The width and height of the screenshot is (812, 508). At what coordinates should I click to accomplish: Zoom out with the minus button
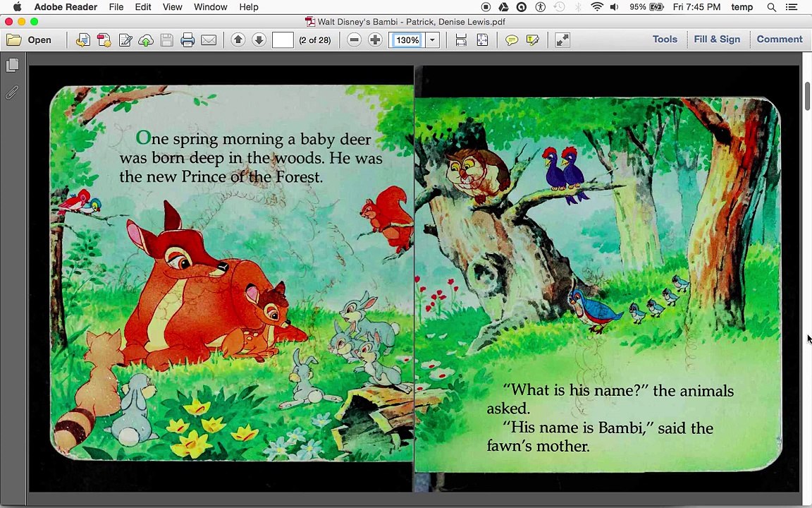pos(355,40)
